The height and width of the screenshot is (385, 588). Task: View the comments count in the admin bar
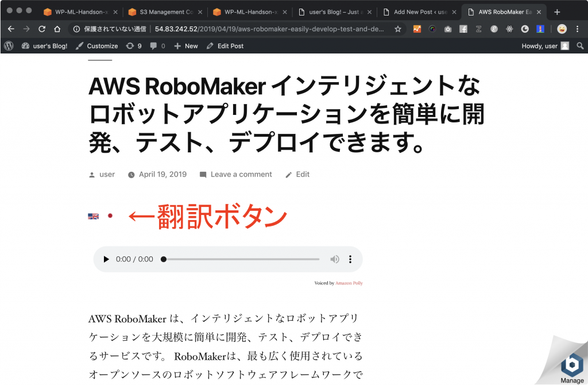(157, 46)
